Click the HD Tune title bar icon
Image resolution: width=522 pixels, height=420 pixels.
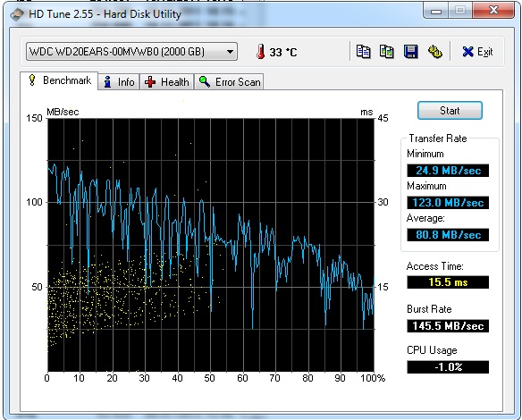pos(17,14)
